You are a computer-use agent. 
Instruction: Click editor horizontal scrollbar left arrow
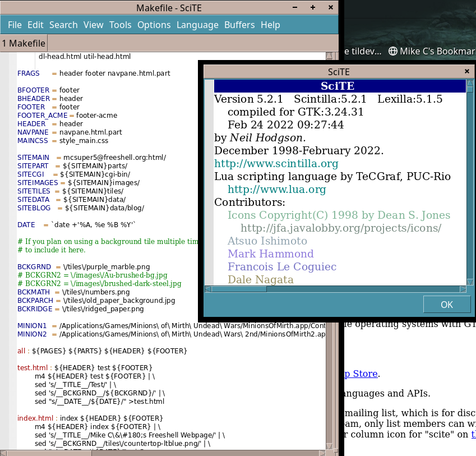[x=3, y=453]
